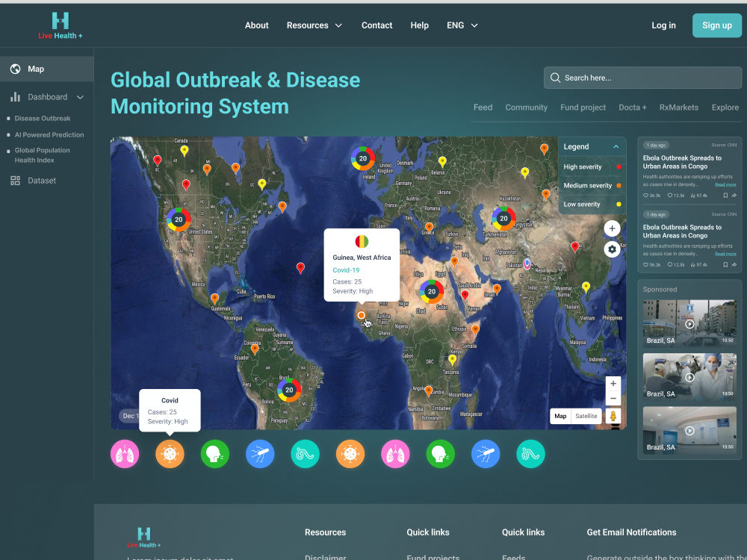Switch to the Explore tab
This screenshot has width=747, height=560.
point(725,107)
